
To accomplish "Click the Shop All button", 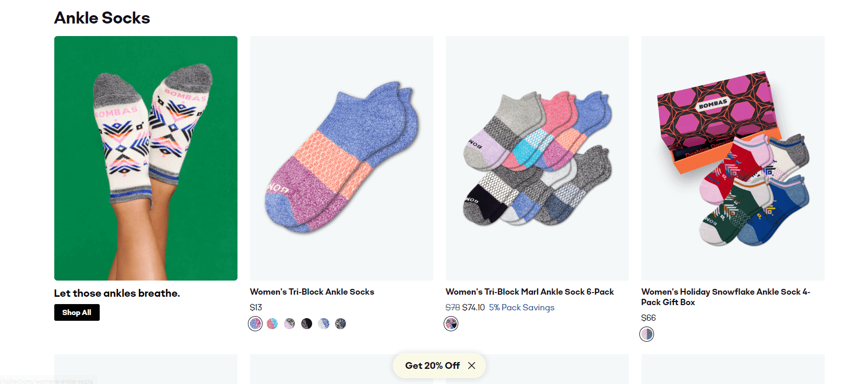I will (x=76, y=312).
